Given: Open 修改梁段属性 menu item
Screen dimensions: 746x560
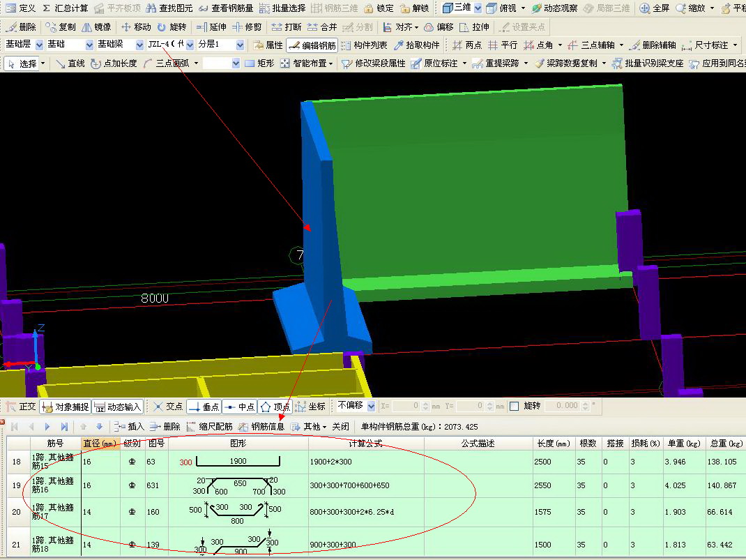Looking at the screenshot, I should coord(374,63).
